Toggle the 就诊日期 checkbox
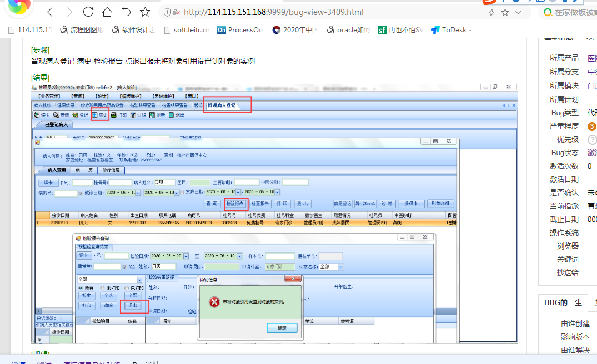The height and width of the screenshot is (364, 597). coord(81,193)
